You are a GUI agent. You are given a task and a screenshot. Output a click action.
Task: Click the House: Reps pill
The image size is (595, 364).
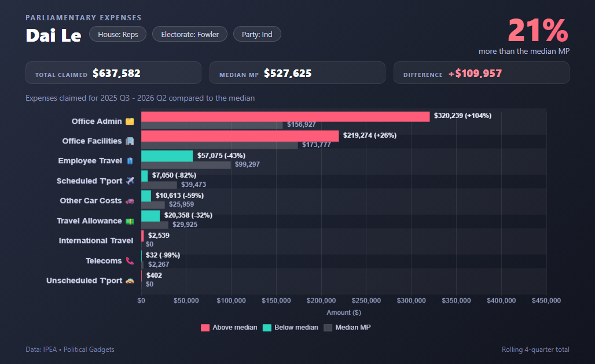(x=117, y=34)
